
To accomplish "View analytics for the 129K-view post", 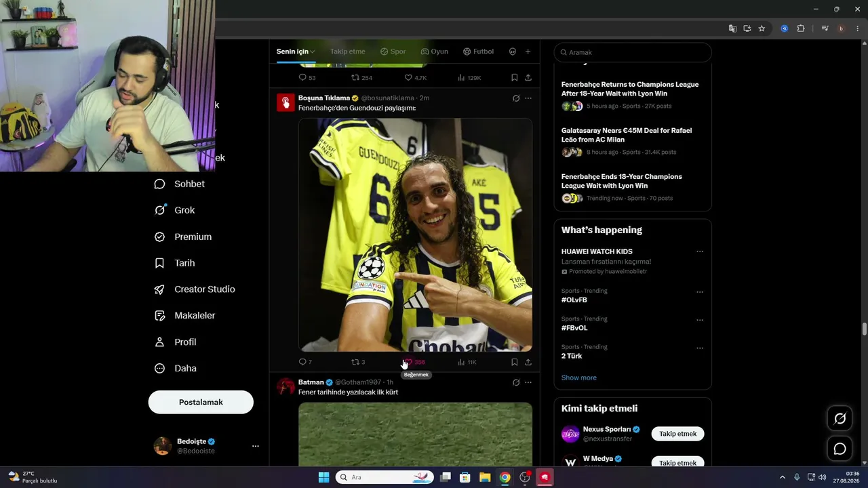I will coord(469,78).
